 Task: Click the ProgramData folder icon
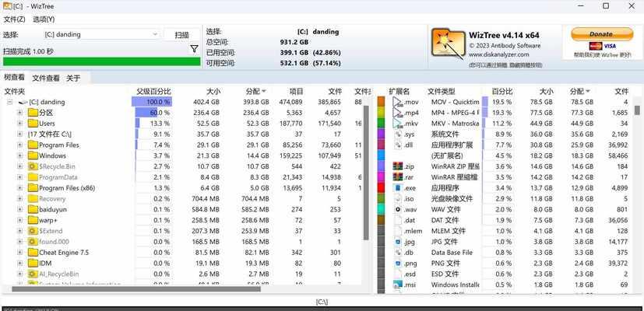click(33, 176)
